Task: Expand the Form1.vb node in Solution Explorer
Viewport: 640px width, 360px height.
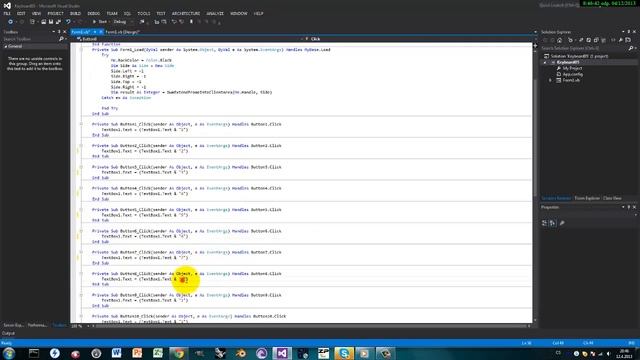Action: 551,80
